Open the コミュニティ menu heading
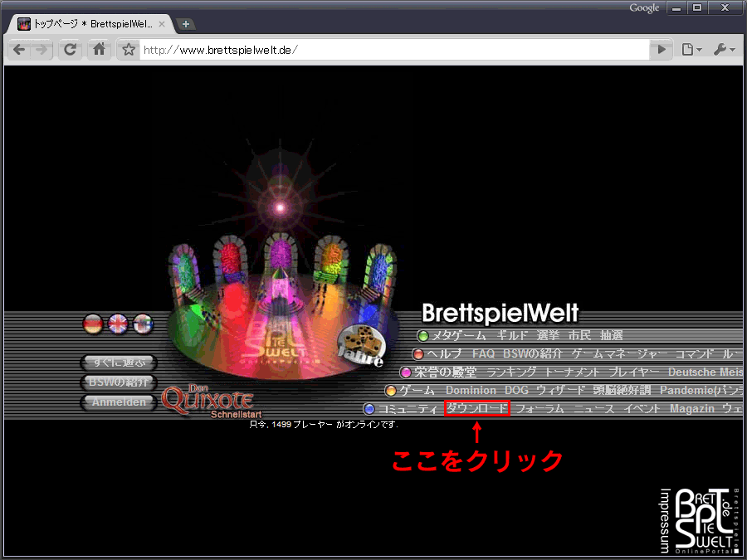Screen dimensions: 747x560 tap(408, 408)
